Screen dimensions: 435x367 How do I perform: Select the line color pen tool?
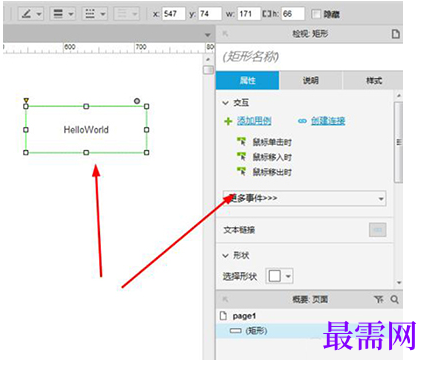pos(26,14)
